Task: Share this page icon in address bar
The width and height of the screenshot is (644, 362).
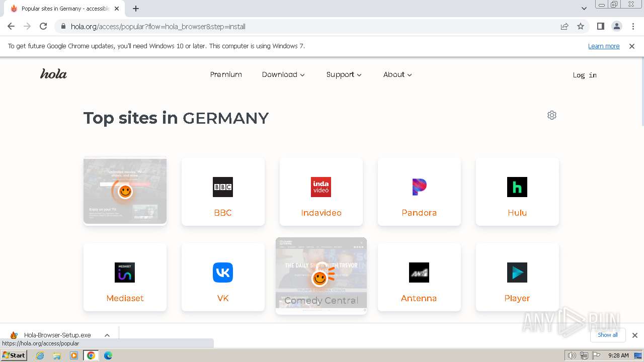Action: point(565,26)
